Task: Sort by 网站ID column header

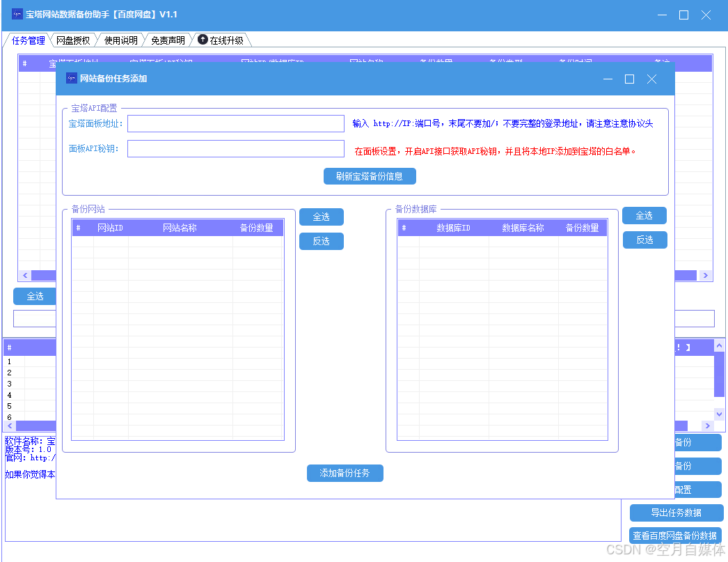Action: click(111, 228)
